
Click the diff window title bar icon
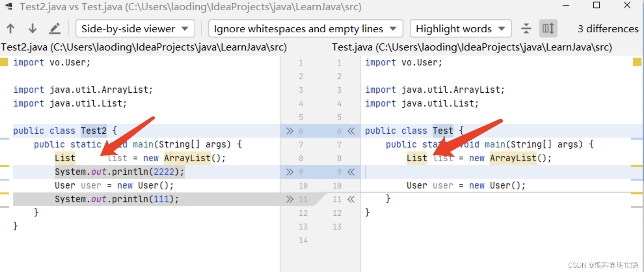pos(9,7)
